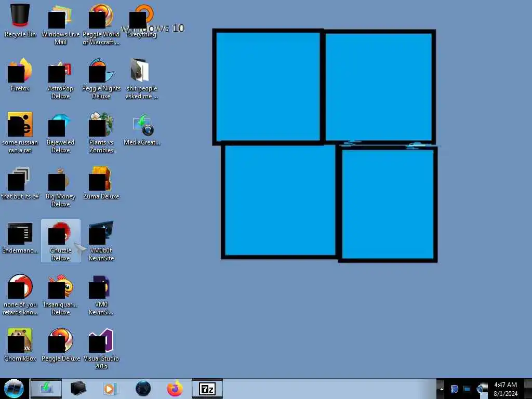The height and width of the screenshot is (399, 532).
Task: Open the taskbar clock showing 4:47 AM
Action: tap(506, 389)
